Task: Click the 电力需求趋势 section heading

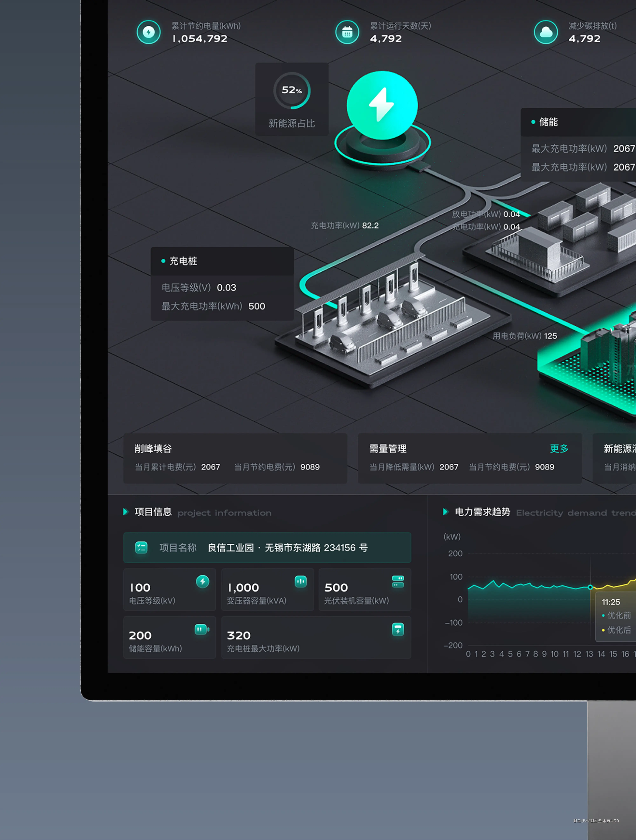Action: [x=483, y=512]
